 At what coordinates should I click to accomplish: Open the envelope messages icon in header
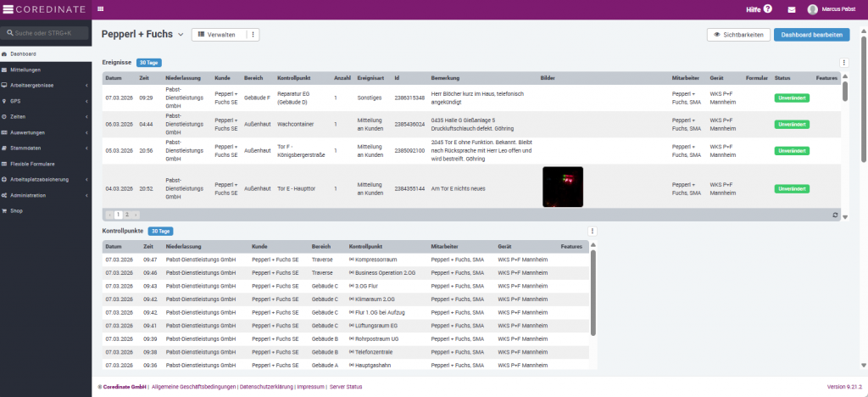pos(792,9)
